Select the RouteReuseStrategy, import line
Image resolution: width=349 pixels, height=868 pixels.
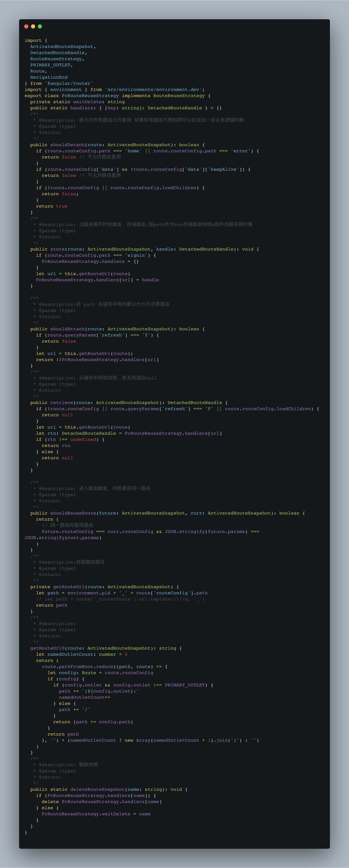pos(57,59)
